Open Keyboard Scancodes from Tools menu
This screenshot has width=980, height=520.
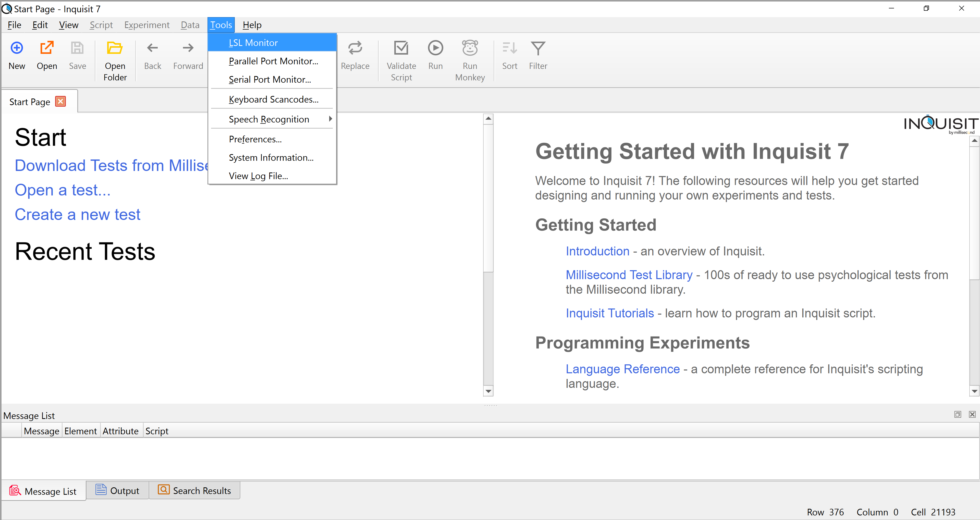272,99
